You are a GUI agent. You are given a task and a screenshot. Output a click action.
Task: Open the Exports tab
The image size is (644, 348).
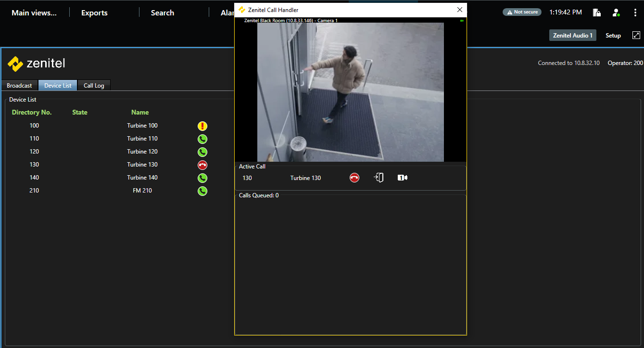click(x=94, y=13)
